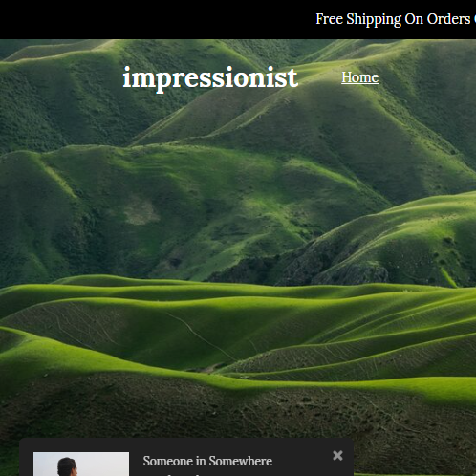Click the 'Shipping' word in the top bar

coord(374,20)
